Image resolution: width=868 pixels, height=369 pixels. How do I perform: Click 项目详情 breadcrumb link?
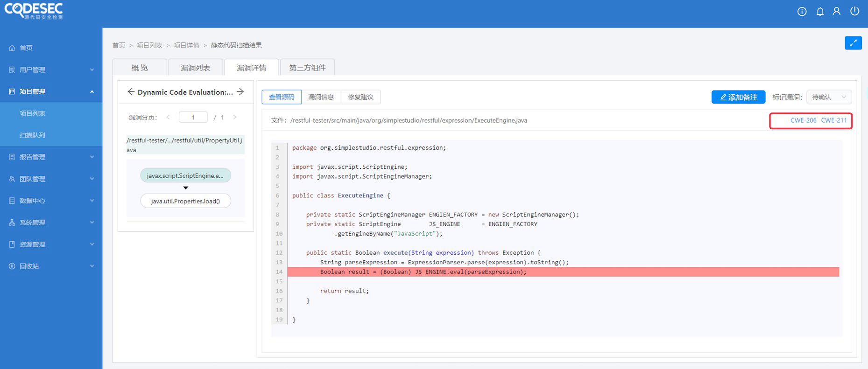pos(187,45)
